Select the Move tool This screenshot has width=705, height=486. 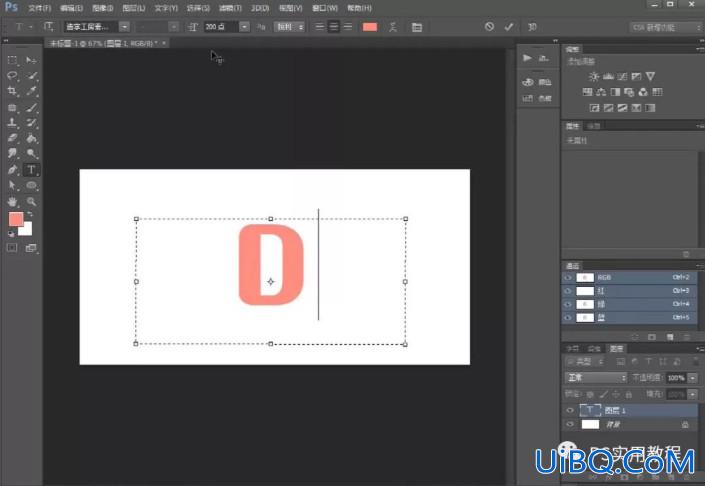point(31,60)
